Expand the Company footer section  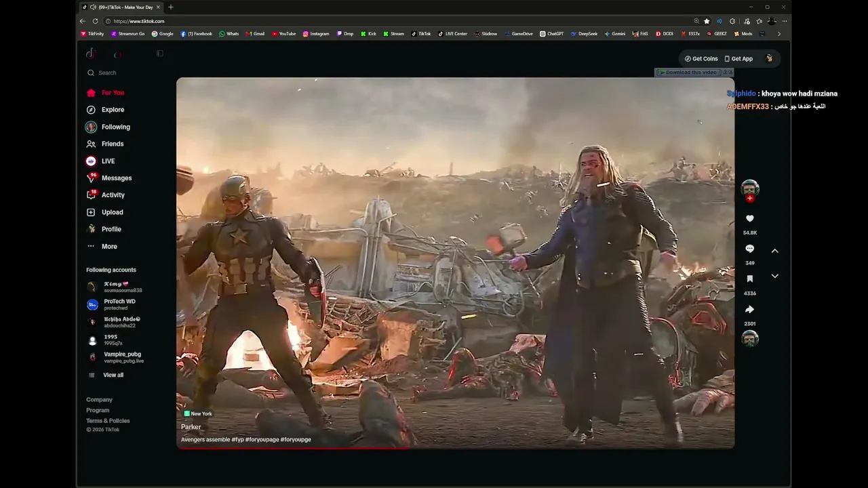100,400
